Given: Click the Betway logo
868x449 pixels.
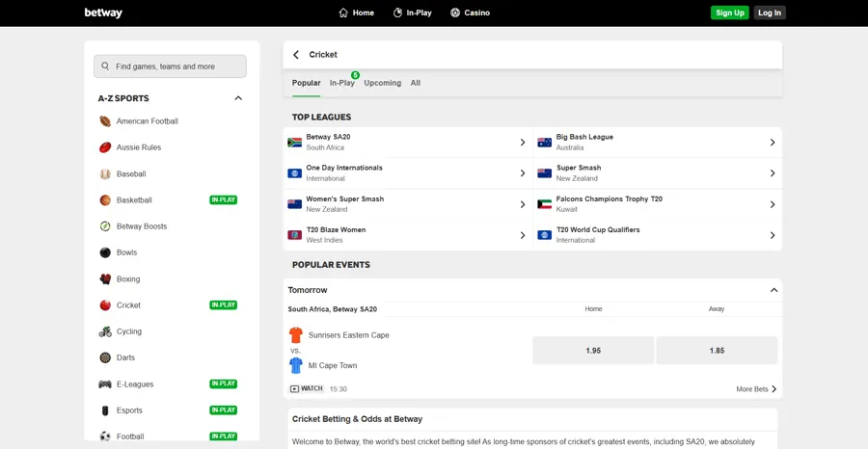Looking at the screenshot, I should point(103,13).
